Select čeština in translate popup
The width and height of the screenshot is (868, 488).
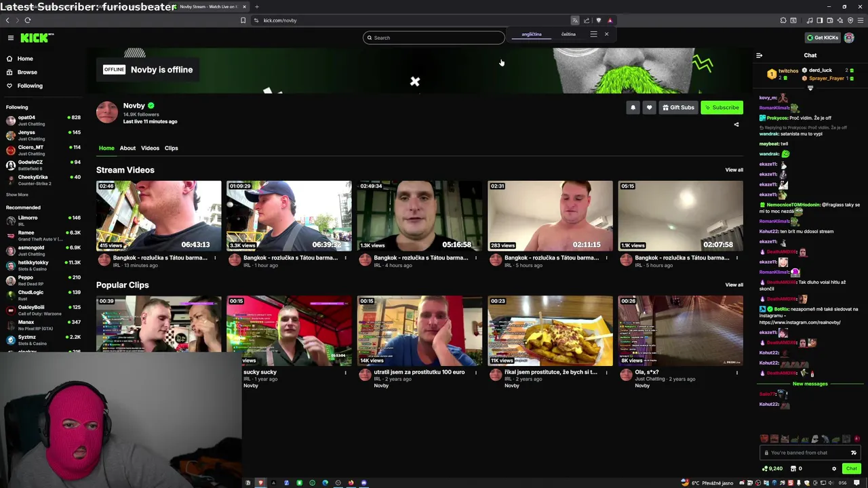568,34
